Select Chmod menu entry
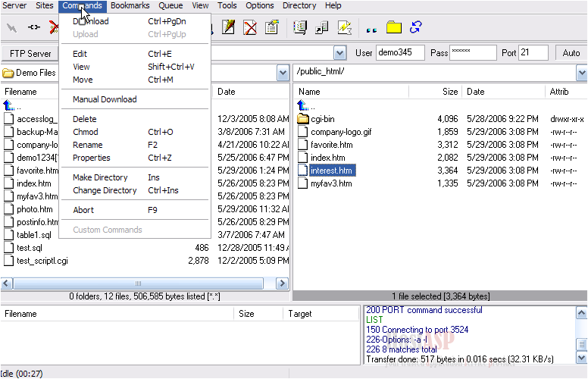 (x=135, y=132)
